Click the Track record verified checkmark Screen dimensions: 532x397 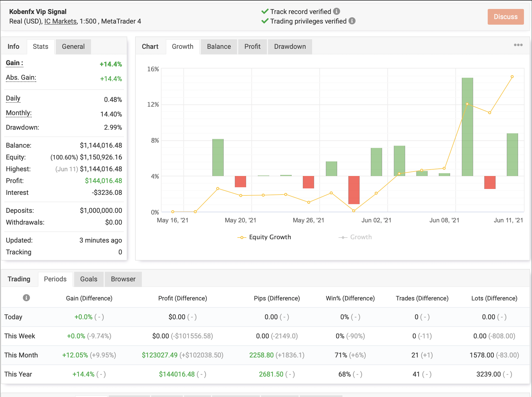point(265,11)
